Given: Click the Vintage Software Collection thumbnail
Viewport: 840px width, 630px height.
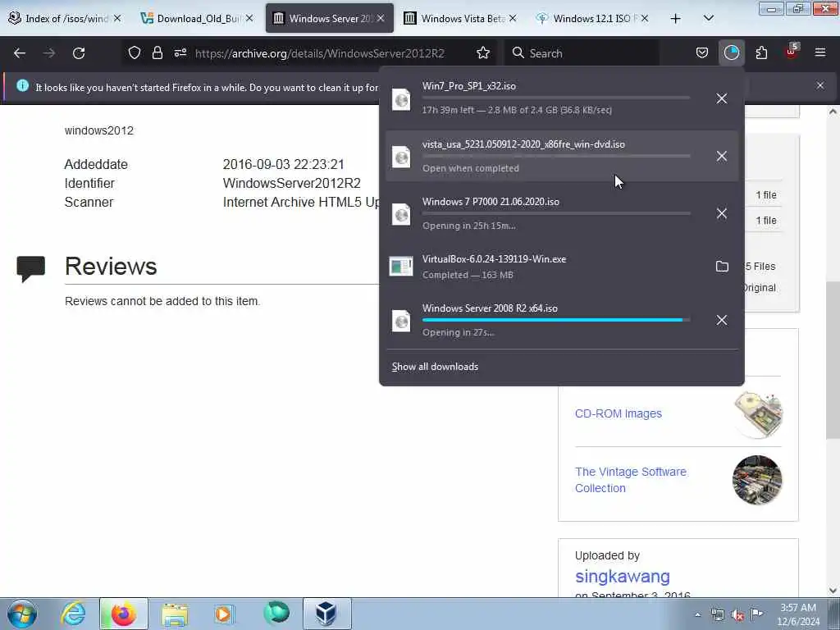Looking at the screenshot, I should (757, 480).
